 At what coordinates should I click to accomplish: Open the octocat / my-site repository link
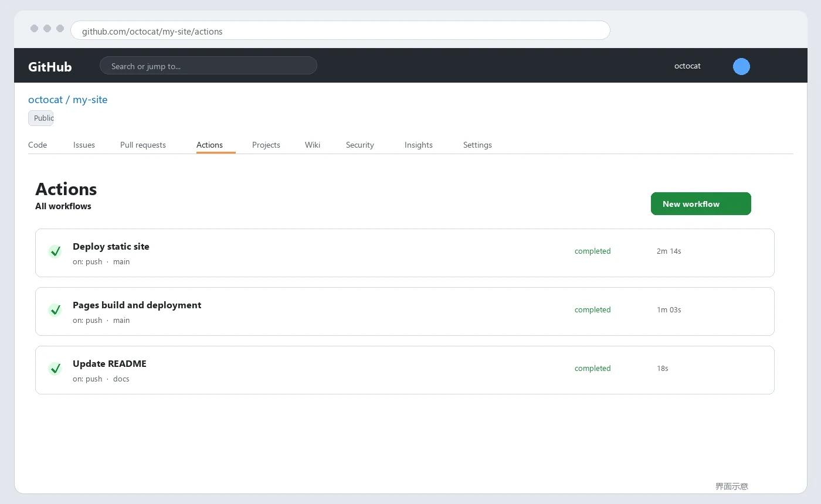click(68, 100)
